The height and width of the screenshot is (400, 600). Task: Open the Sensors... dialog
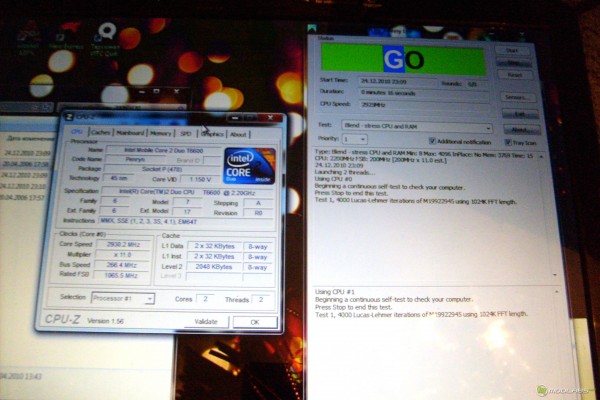pos(518,98)
